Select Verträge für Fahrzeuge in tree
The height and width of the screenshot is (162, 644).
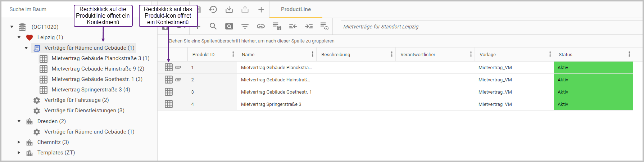coord(76,100)
